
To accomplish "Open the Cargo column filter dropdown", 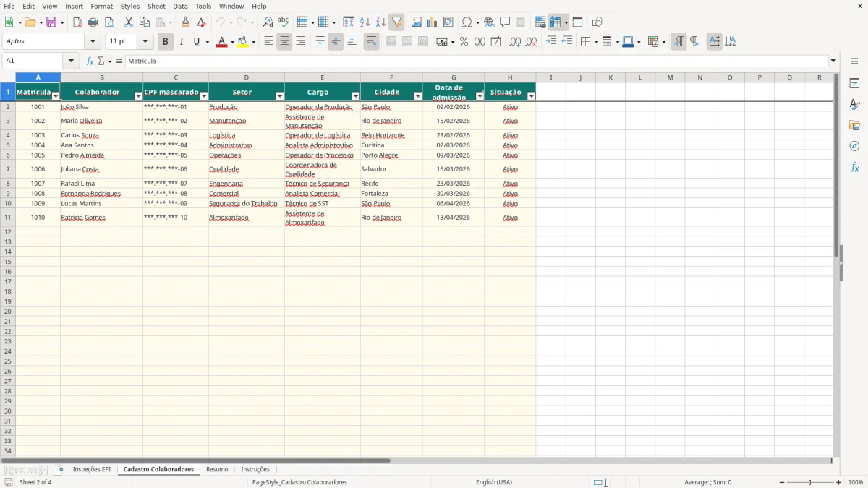I will point(356,96).
